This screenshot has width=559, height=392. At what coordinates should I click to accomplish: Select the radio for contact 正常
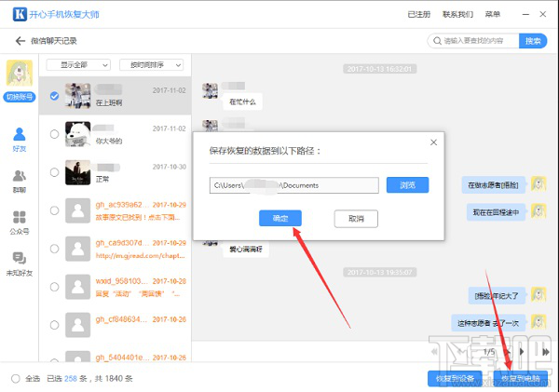[54, 172]
